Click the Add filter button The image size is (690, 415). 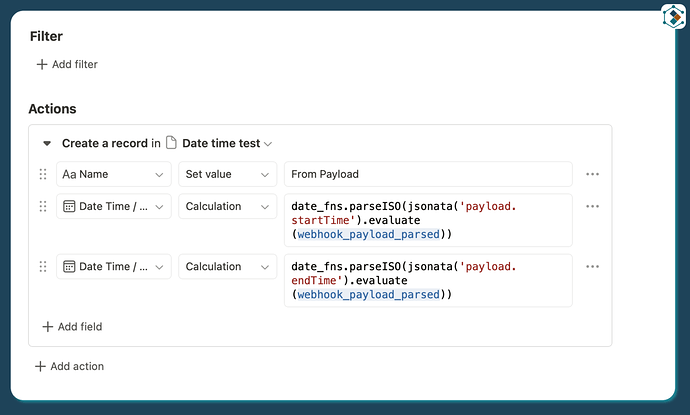67,64
